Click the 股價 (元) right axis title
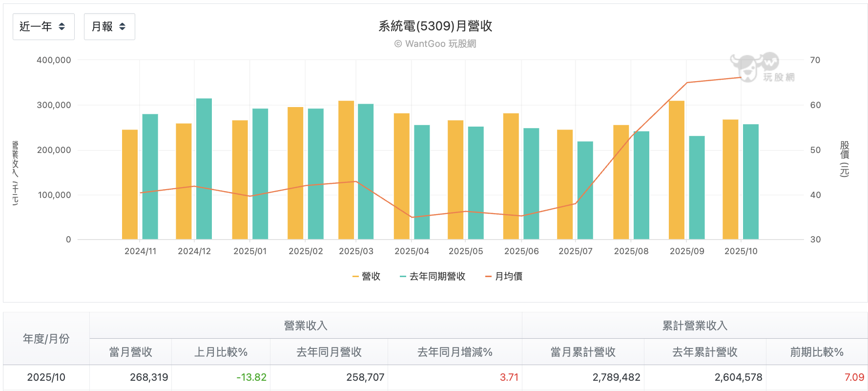 pyautogui.click(x=845, y=159)
